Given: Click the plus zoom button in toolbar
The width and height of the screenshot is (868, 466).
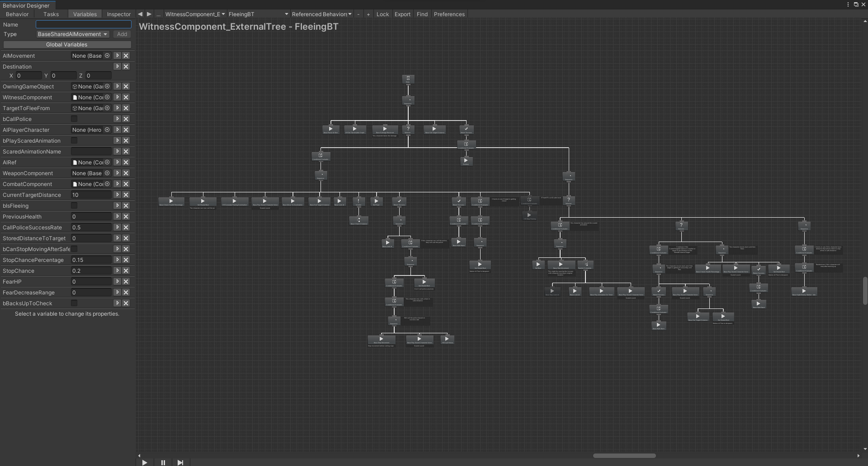Looking at the screenshot, I should pos(368,14).
